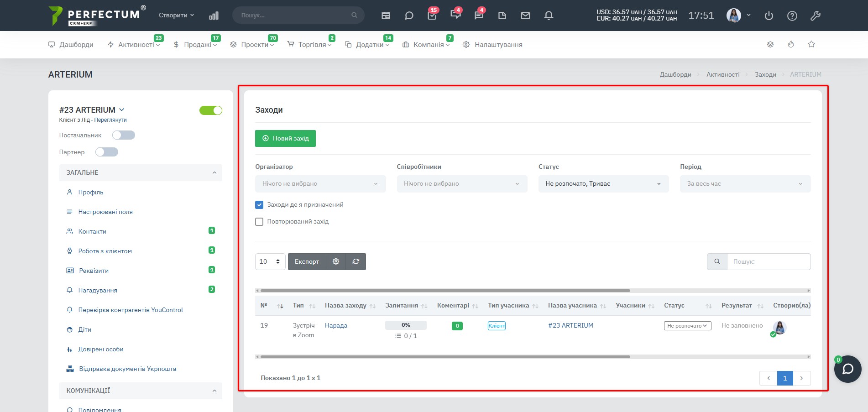Toggle the Постачальник switch
This screenshot has height=412, width=868.
point(124,135)
